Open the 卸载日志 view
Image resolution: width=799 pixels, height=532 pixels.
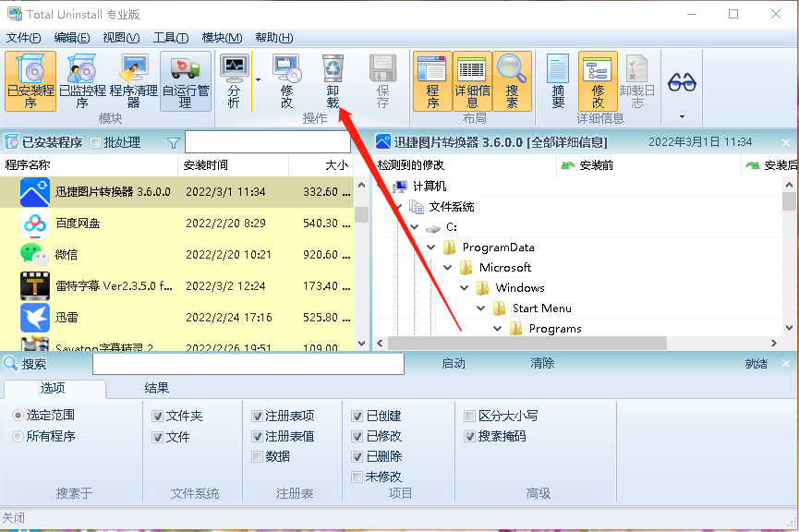637,81
